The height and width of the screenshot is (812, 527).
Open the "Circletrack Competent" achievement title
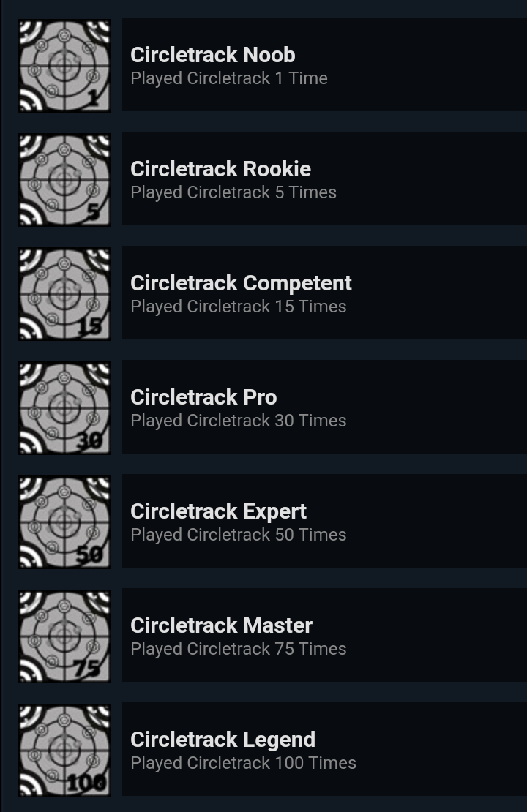241,283
